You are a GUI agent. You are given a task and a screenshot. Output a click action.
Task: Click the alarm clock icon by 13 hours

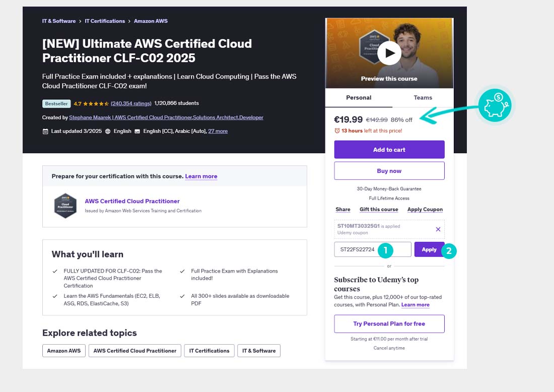click(x=337, y=131)
